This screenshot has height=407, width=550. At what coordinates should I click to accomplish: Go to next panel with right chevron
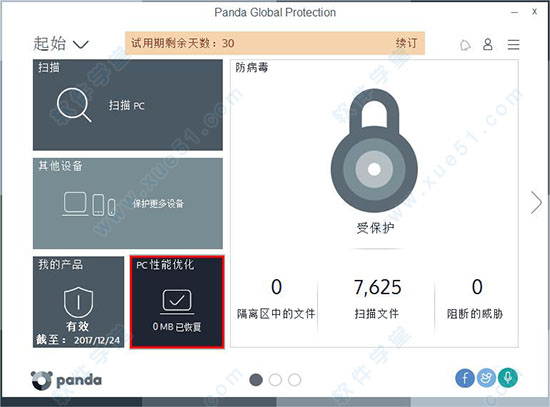536,202
